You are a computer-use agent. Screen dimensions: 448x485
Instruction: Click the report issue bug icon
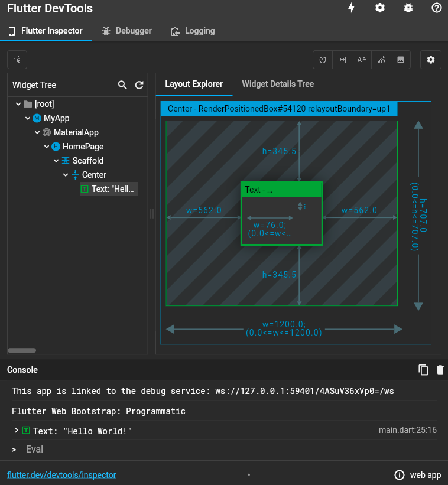point(408,8)
